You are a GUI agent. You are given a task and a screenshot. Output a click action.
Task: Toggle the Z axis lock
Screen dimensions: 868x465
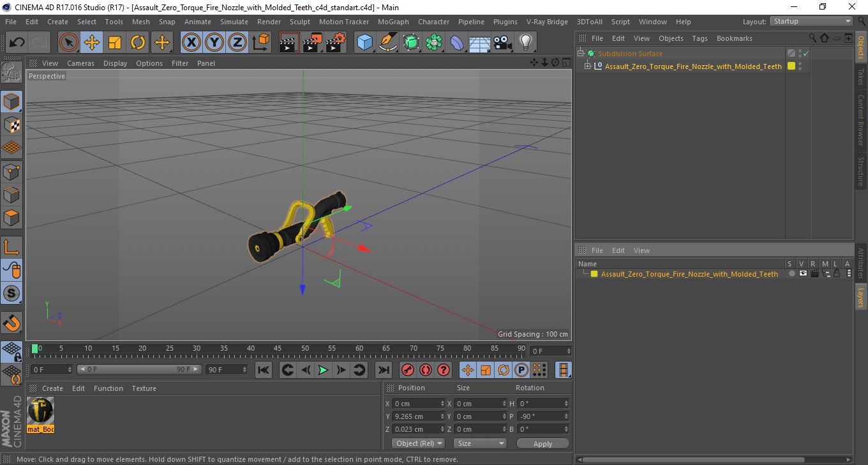tap(237, 43)
